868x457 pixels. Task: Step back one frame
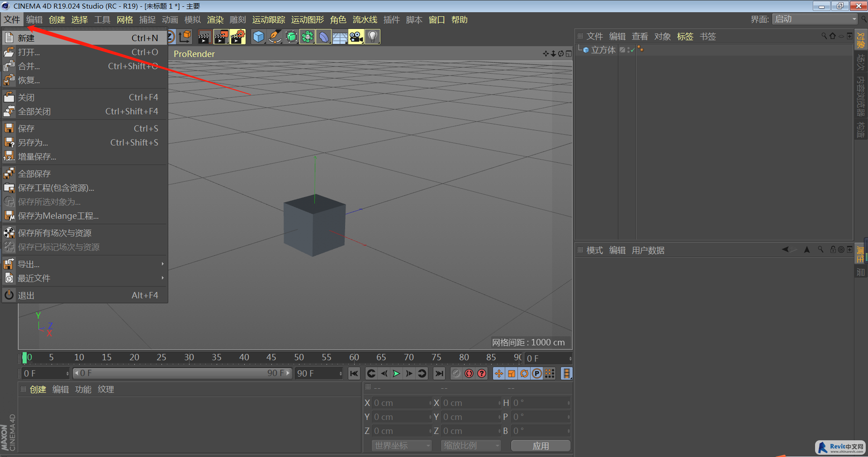[384, 373]
